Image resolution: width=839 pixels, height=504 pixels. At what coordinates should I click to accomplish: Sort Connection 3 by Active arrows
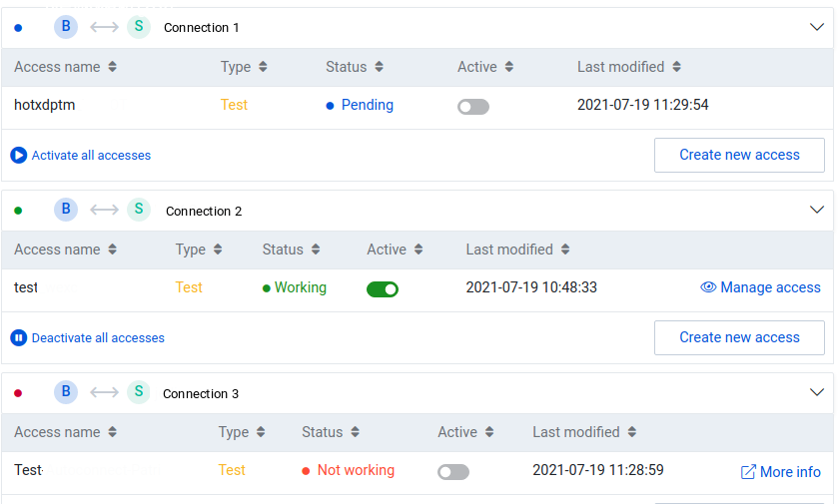pos(489,432)
